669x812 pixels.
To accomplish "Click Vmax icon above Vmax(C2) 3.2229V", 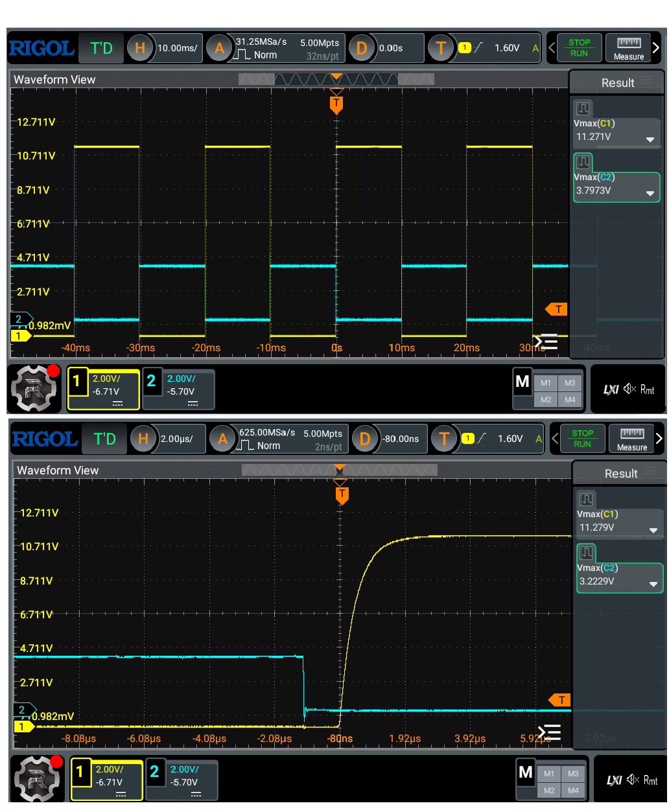I will point(586,553).
